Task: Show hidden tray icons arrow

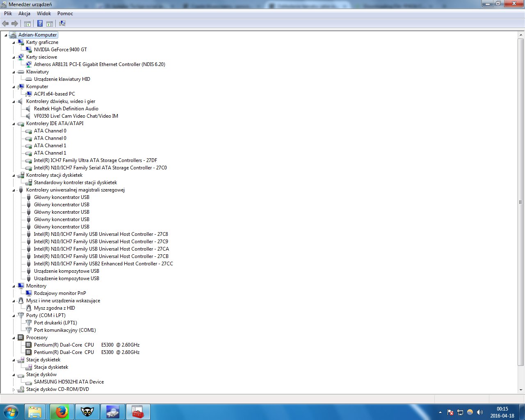Action: 440,412
